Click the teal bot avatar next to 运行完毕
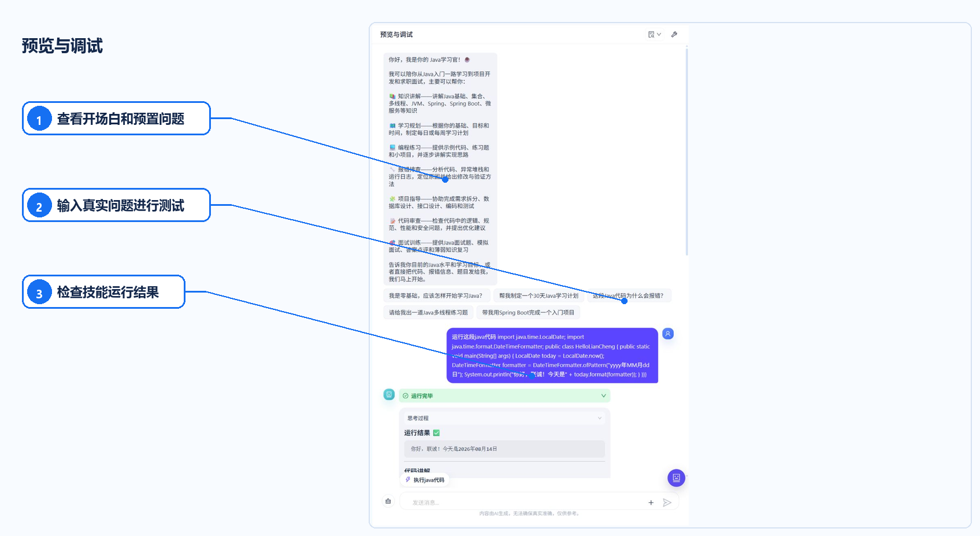This screenshot has height=536, width=980. tap(389, 394)
